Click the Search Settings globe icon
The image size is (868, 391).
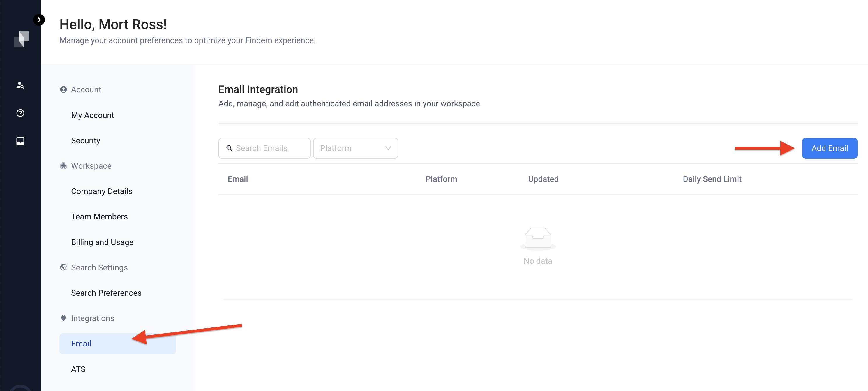pos(63,267)
